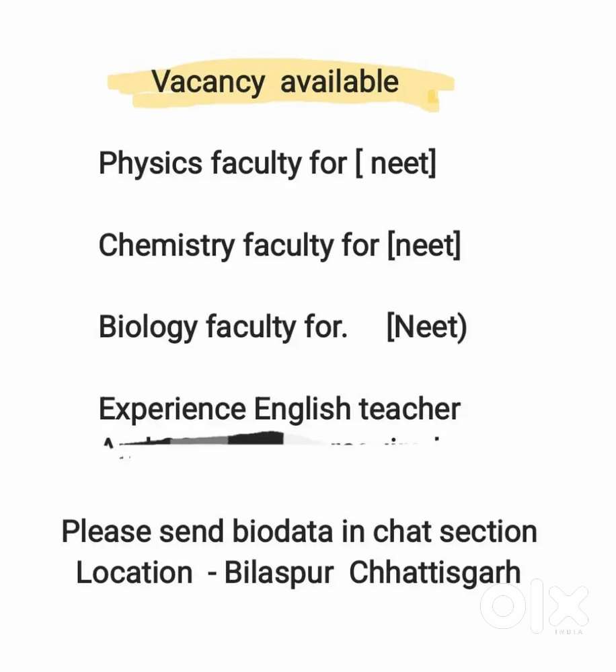The height and width of the screenshot is (672, 616).
Task: Click the words "chat section"
Action: (455, 531)
